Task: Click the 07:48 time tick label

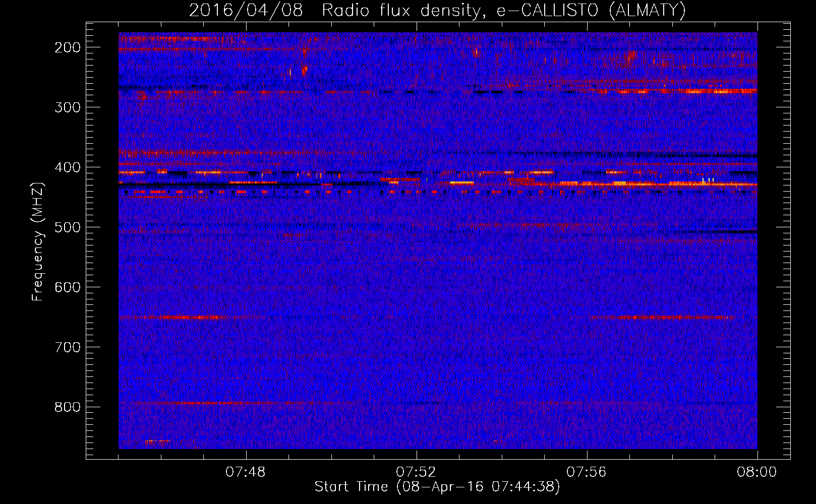Action: point(246,473)
